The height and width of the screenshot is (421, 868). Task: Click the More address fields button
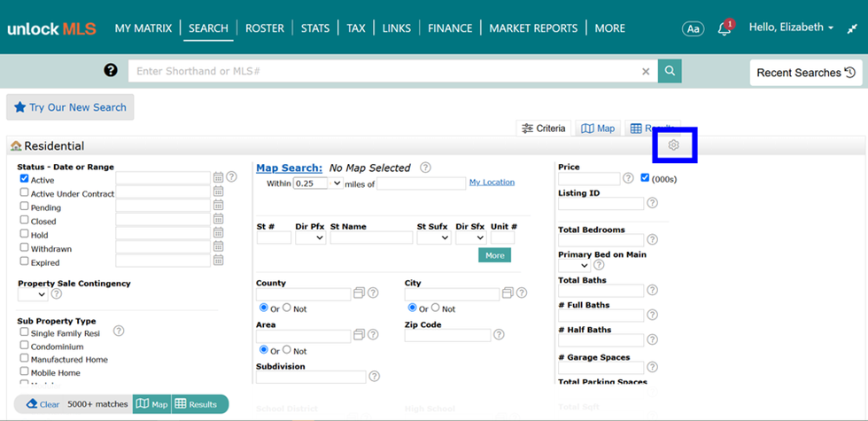(x=495, y=255)
